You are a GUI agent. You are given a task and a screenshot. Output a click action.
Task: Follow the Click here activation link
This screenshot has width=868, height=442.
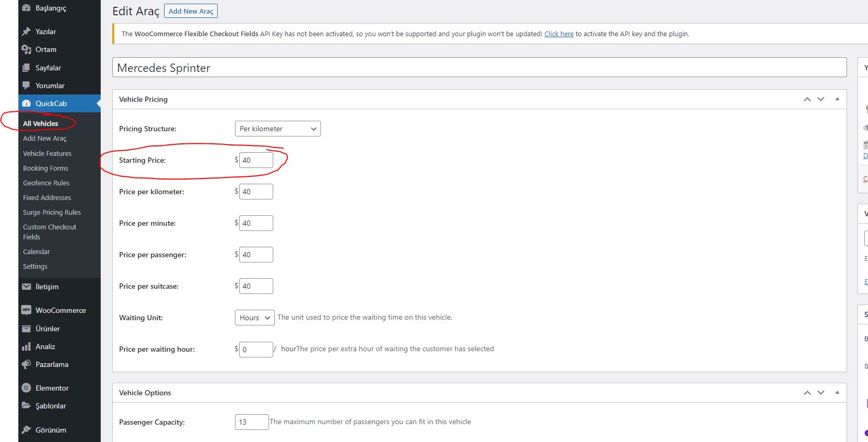(559, 34)
